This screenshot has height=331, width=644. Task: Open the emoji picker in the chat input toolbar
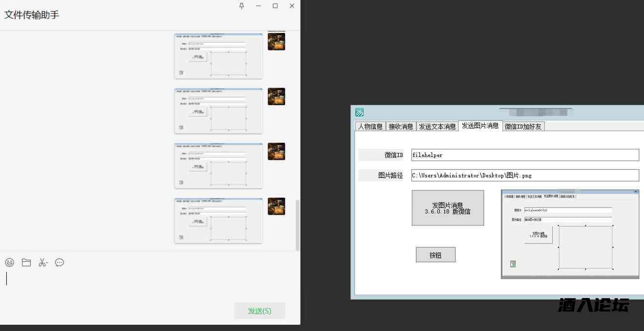tap(9, 262)
